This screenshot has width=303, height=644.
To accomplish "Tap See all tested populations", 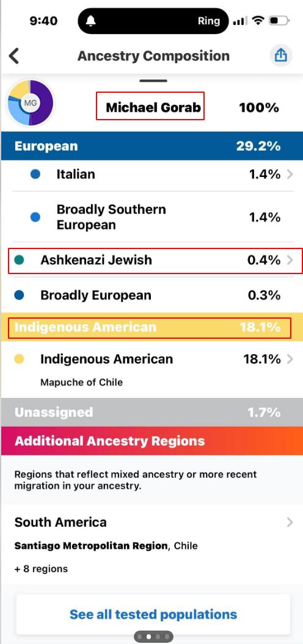I will [153, 615].
